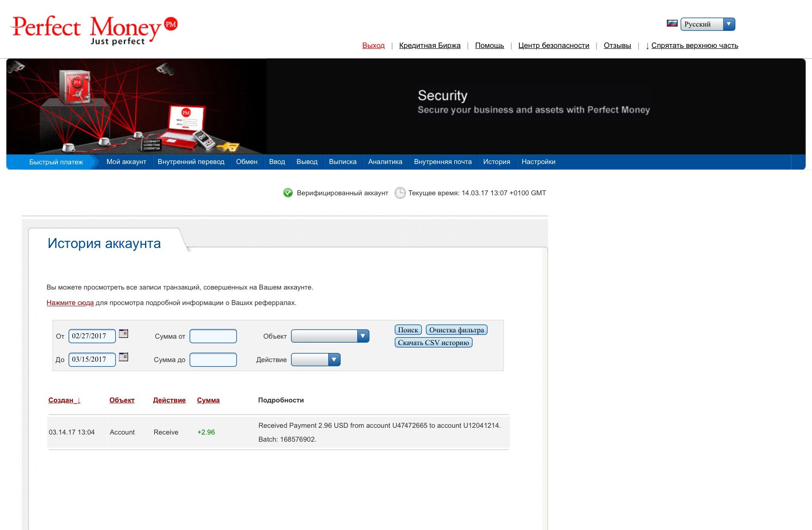Click the clock icon by current time
The width and height of the screenshot is (812, 530).
pos(400,193)
